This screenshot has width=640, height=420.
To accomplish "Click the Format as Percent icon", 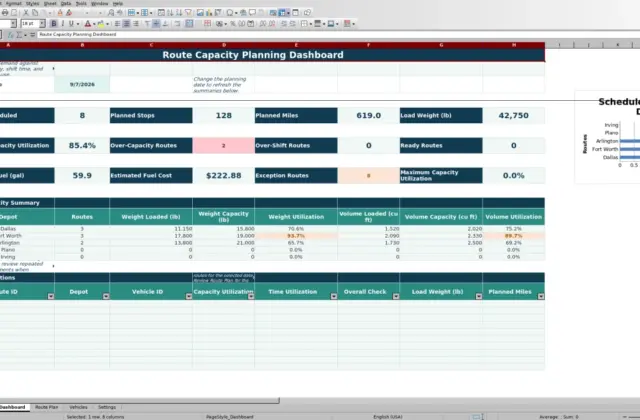I will (233, 24).
